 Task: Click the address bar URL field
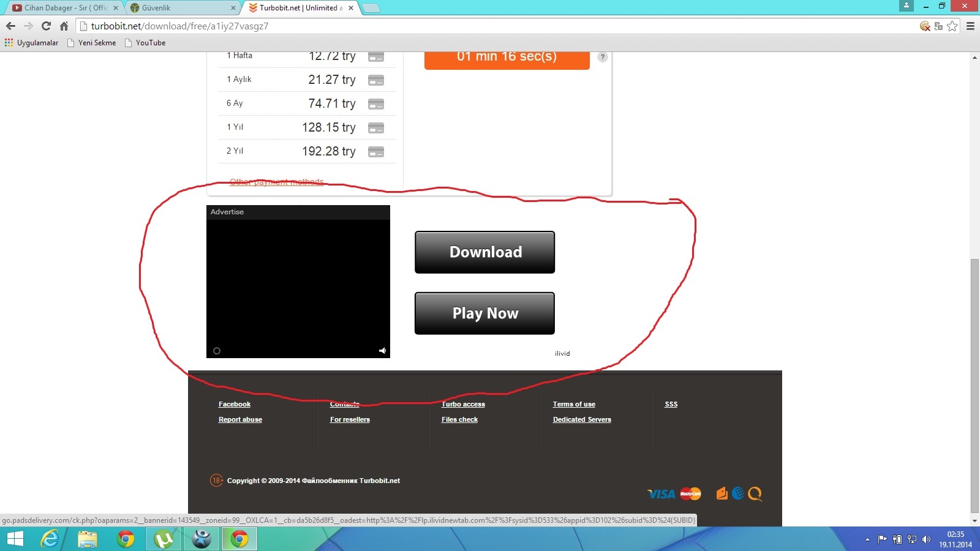pyautogui.click(x=496, y=26)
